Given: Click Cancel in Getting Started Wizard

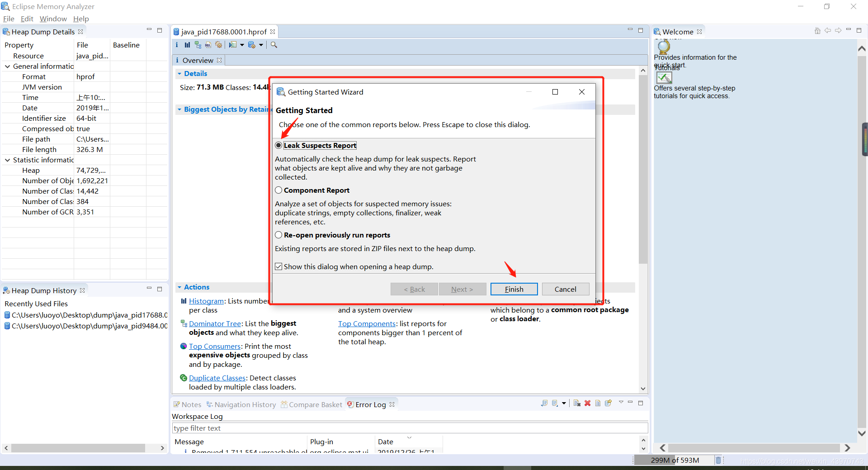Looking at the screenshot, I should click(566, 289).
